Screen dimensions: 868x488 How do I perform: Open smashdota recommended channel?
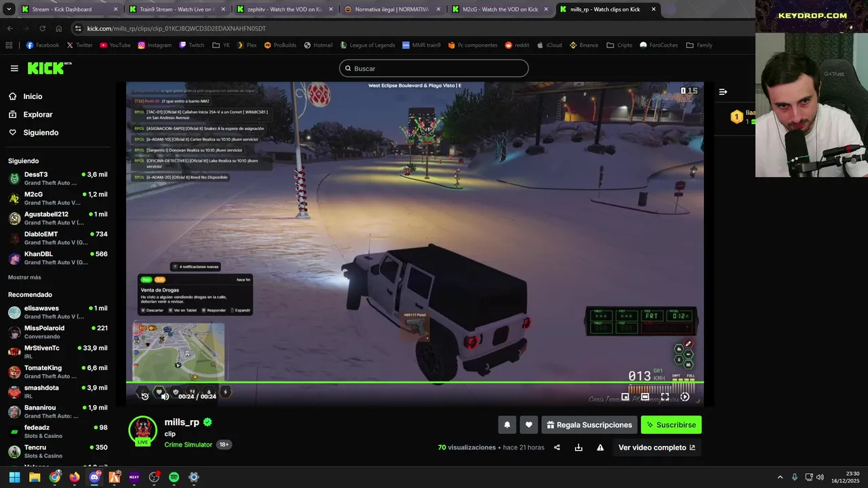[58, 392]
